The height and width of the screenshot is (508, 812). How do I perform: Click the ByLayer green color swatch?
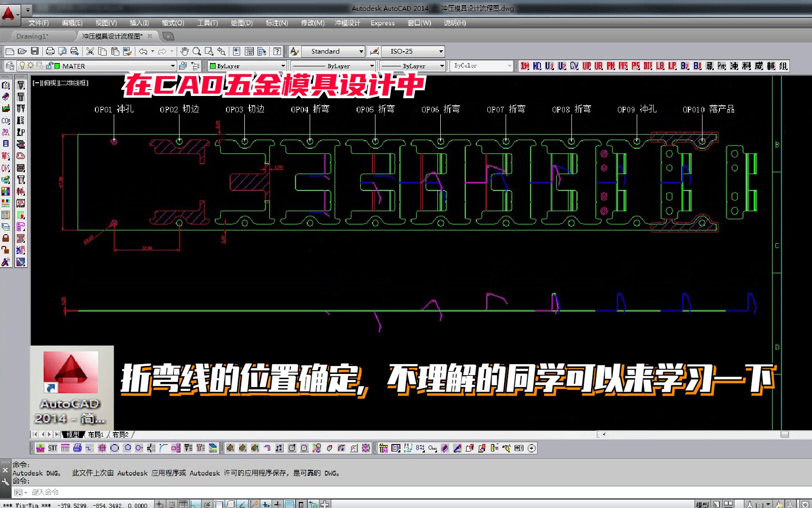[212, 66]
